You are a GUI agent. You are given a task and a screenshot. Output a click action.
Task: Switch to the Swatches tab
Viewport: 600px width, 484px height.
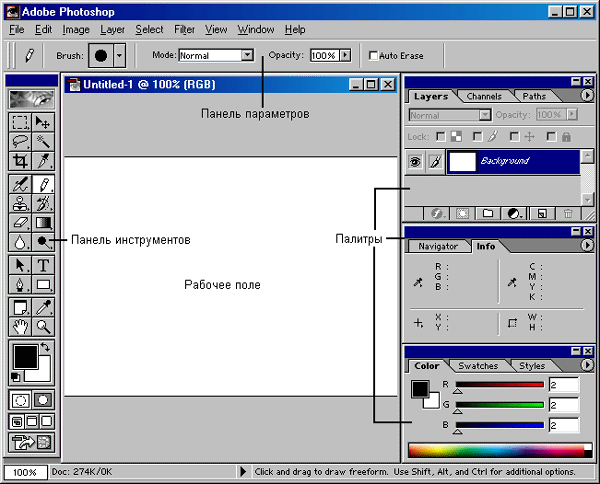click(x=478, y=366)
